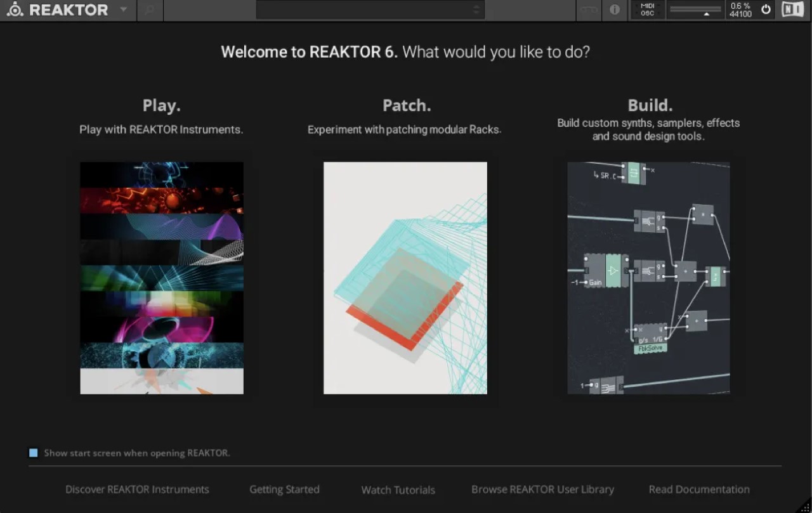Click 'Experiment with patching modular Racks.' text
The image size is (812, 513).
click(405, 129)
